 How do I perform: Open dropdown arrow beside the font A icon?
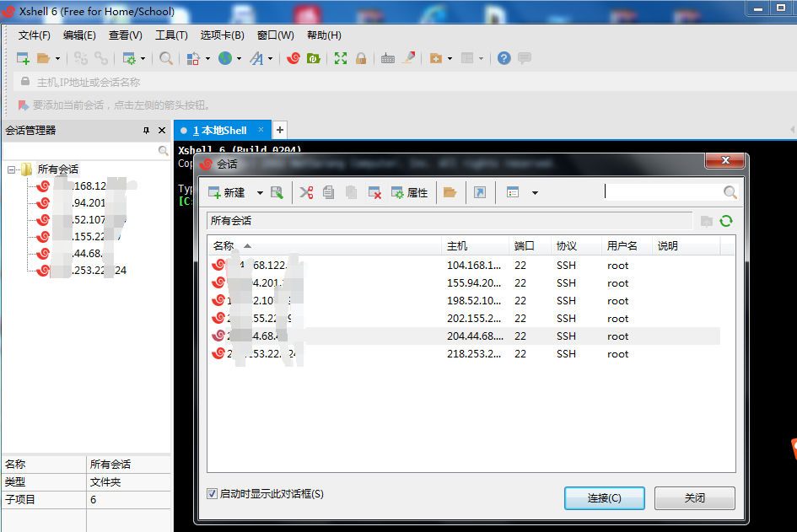[x=271, y=59]
